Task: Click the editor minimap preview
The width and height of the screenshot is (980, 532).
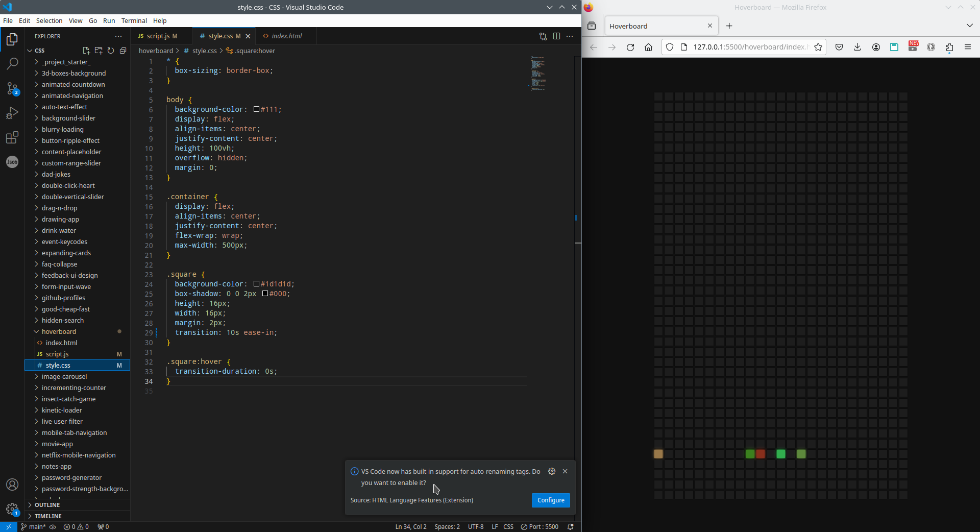Action: point(538,73)
